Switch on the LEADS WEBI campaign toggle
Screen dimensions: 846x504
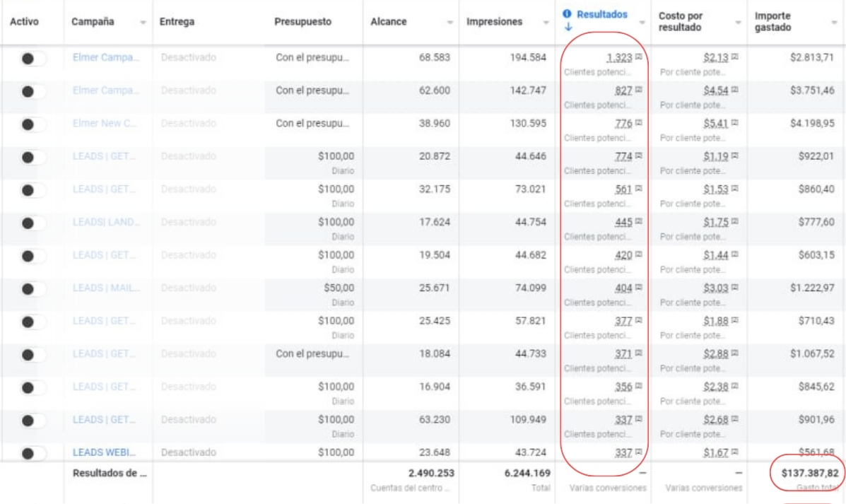tap(33, 453)
